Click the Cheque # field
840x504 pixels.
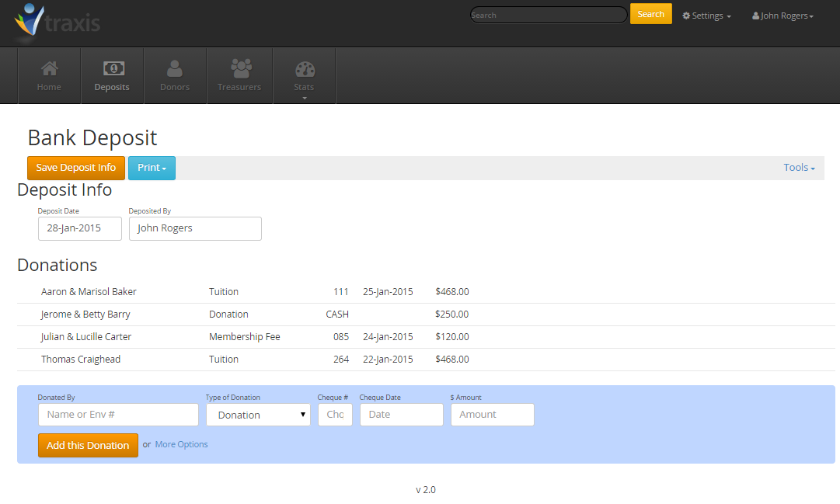336,415
